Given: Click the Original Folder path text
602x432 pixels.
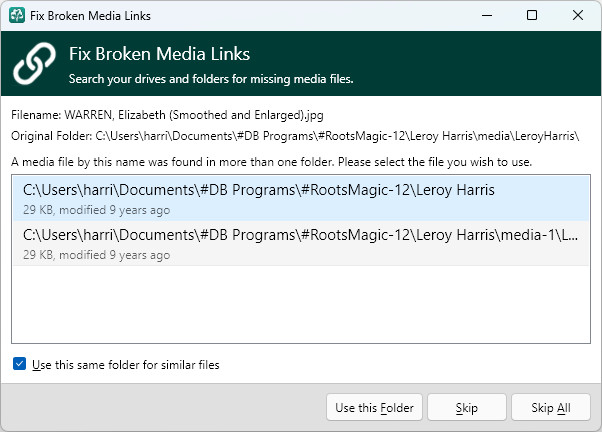Looking at the screenshot, I should [295, 136].
